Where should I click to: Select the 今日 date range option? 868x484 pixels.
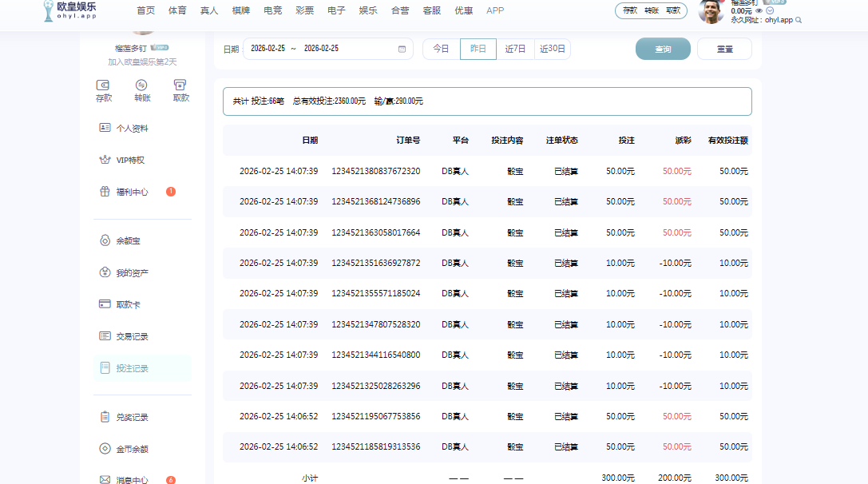coord(441,49)
